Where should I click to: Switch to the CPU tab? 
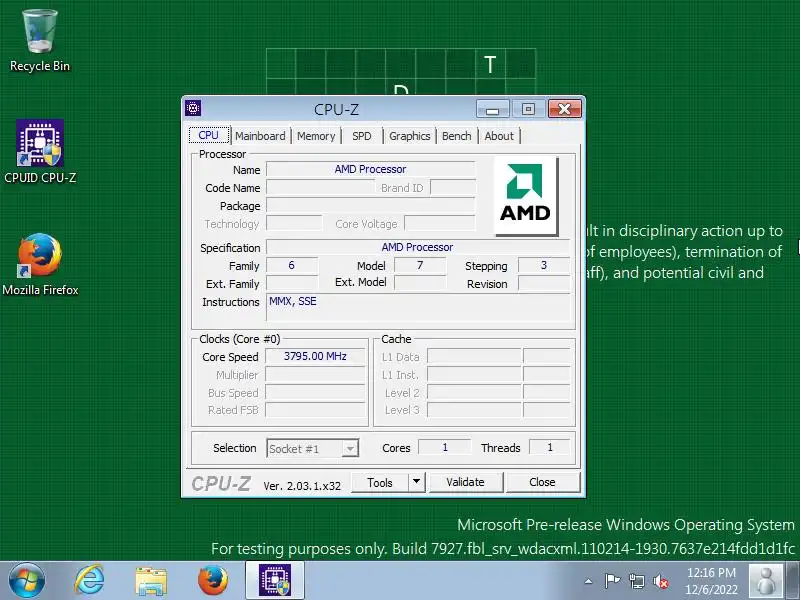[x=209, y=135]
